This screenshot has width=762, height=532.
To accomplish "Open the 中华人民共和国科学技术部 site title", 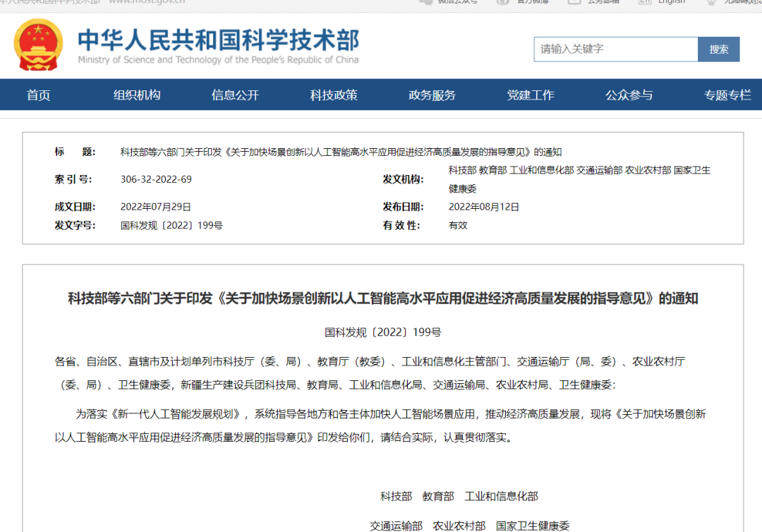I will pos(219,40).
